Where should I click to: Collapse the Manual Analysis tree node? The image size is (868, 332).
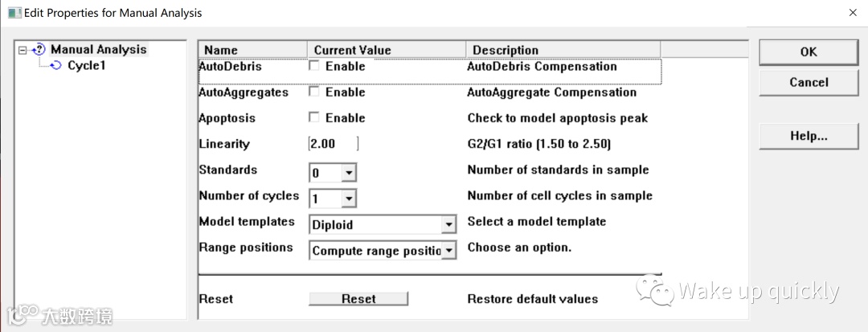click(x=23, y=50)
